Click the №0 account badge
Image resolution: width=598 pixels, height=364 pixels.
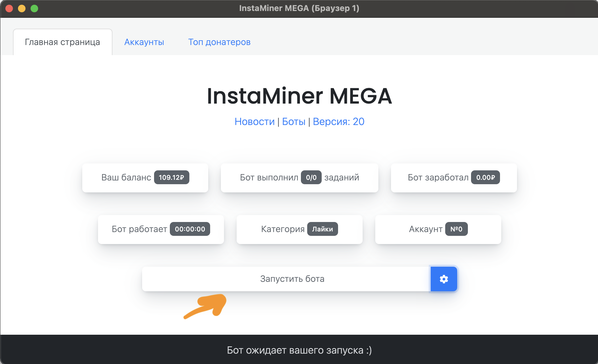click(456, 229)
